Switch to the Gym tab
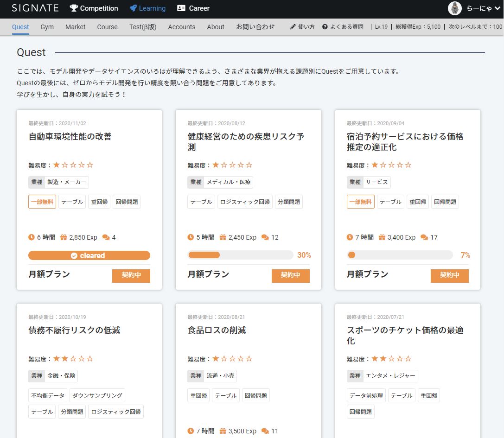This screenshot has width=504, height=438. click(47, 27)
